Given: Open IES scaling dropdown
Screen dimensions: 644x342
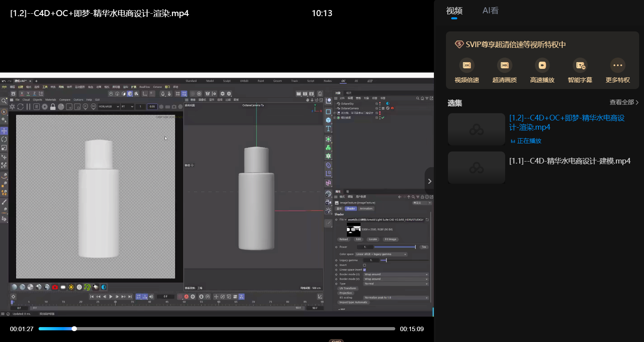Looking at the screenshot, I should click(396, 298).
